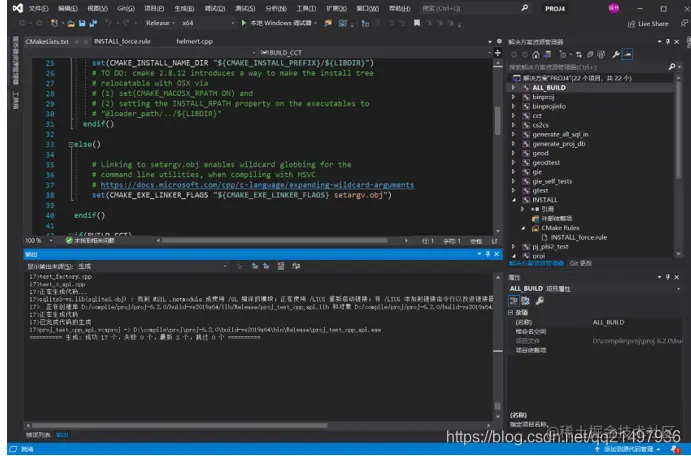Open the output source 生成 dropdown
Viewport: 691px width, 456px height.
point(152,266)
